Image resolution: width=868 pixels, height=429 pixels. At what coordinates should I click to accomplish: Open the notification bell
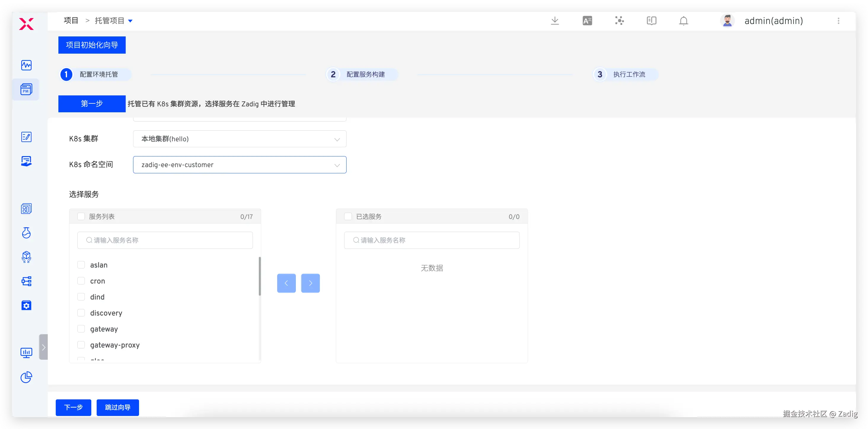coord(683,21)
